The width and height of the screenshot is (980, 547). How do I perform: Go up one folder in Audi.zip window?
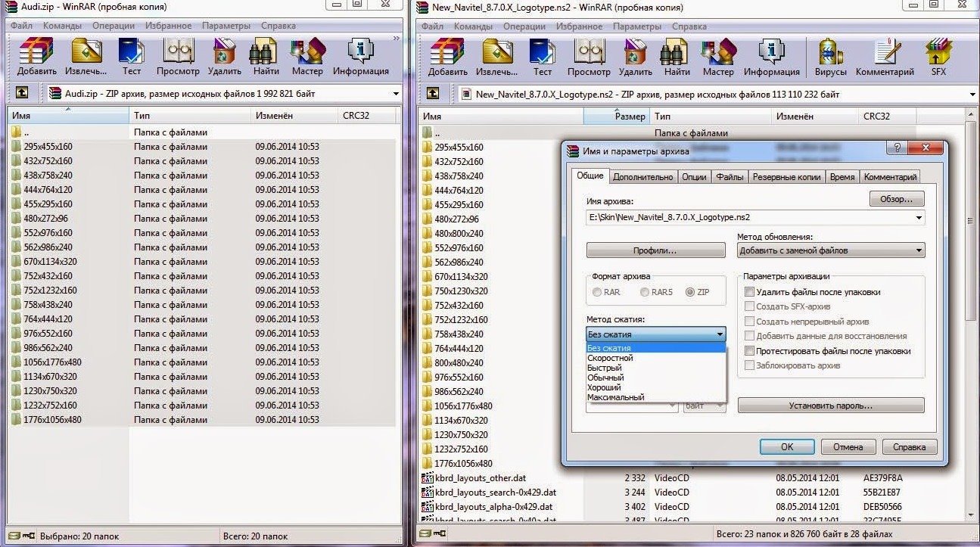(x=23, y=93)
